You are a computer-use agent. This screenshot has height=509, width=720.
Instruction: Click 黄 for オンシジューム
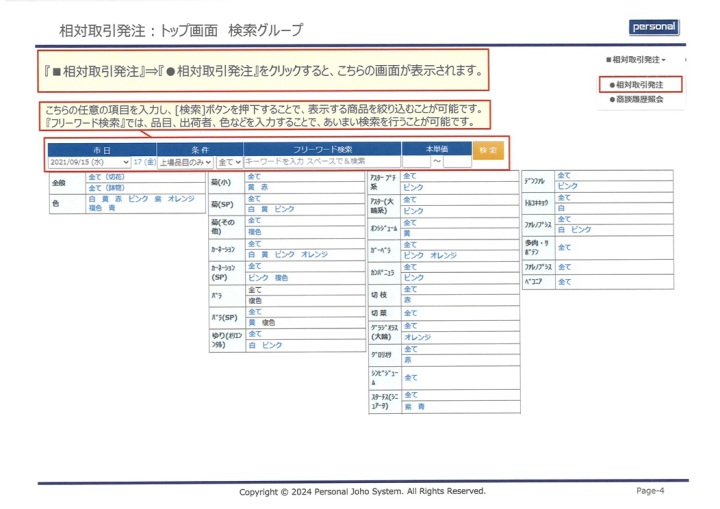click(407, 234)
